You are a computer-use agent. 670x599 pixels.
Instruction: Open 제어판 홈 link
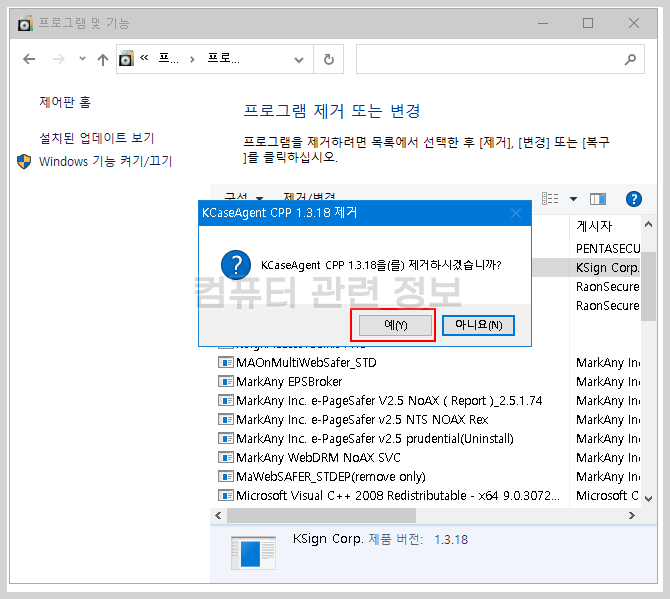point(65,102)
